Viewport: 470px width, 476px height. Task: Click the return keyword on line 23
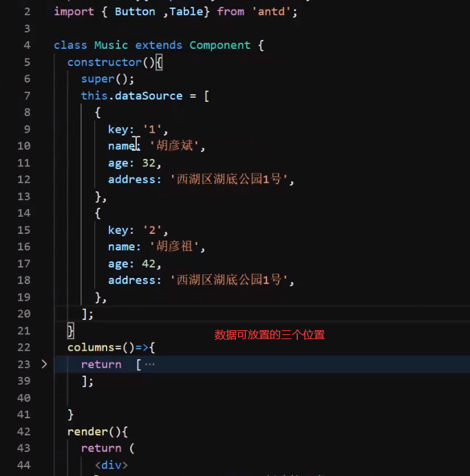(101, 365)
